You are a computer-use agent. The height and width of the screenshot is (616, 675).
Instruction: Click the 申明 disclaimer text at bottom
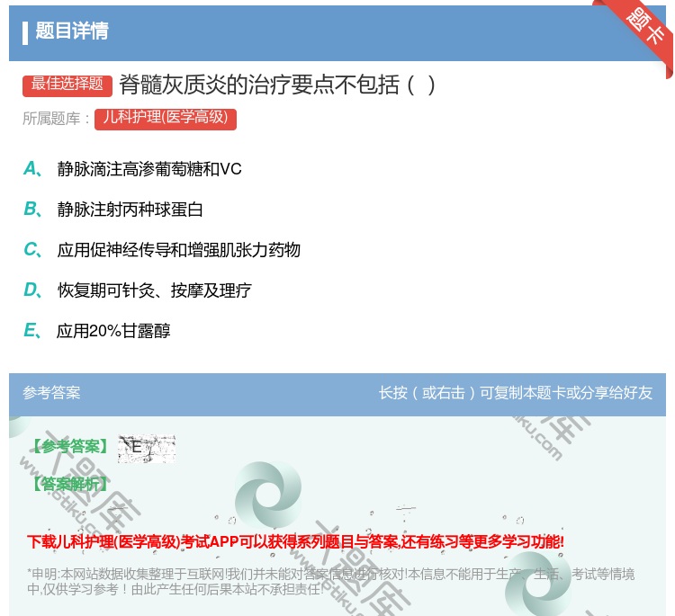point(330,582)
